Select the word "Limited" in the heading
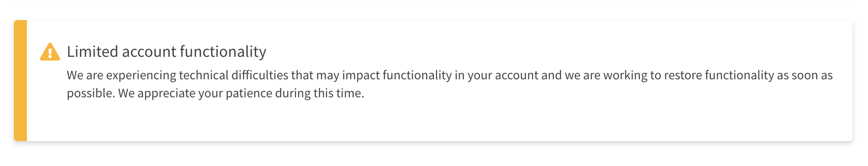Viewport: 868px width, 166px height. pos(93,52)
